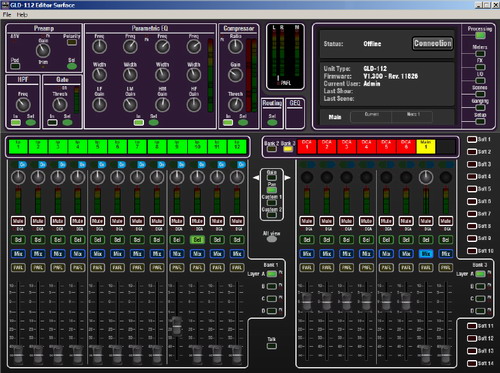Click the DCA 1 fader
Image resolution: width=500 pixels, height=373 pixels.
307,302
